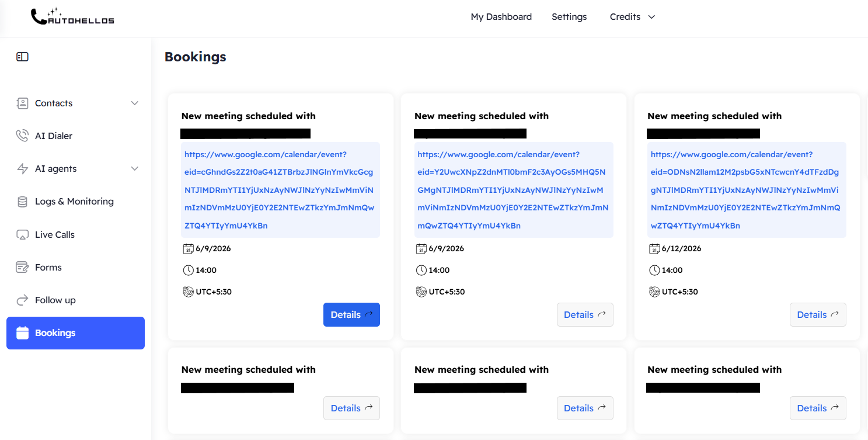Expand the AI agents submenu chevron
868x440 pixels.
(x=134, y=169)
